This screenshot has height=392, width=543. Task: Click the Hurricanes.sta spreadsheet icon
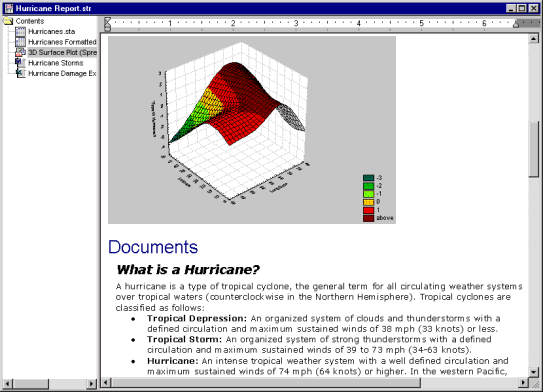[20, 32]
